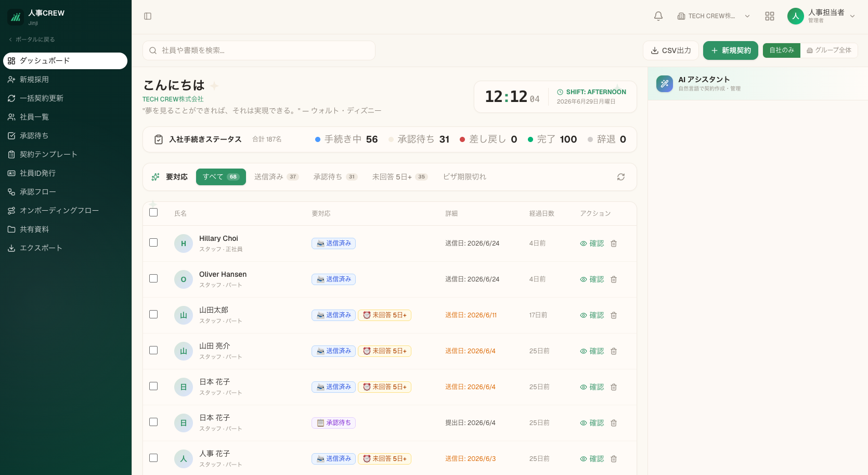Click the Hillary Choi avatar
The image size is (868, 475).
click(184, 243)
